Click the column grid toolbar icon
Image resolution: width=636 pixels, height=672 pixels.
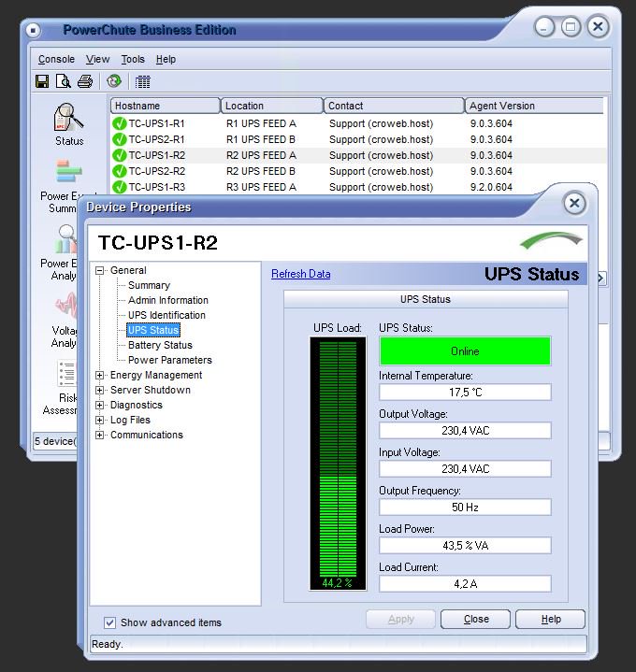(143, 81)
